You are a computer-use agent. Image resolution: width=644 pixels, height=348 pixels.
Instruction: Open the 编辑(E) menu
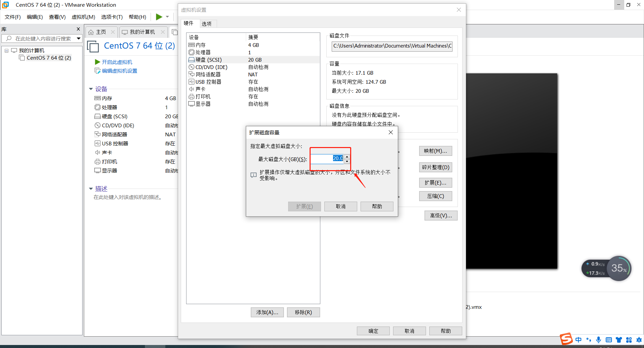point(35,17)
